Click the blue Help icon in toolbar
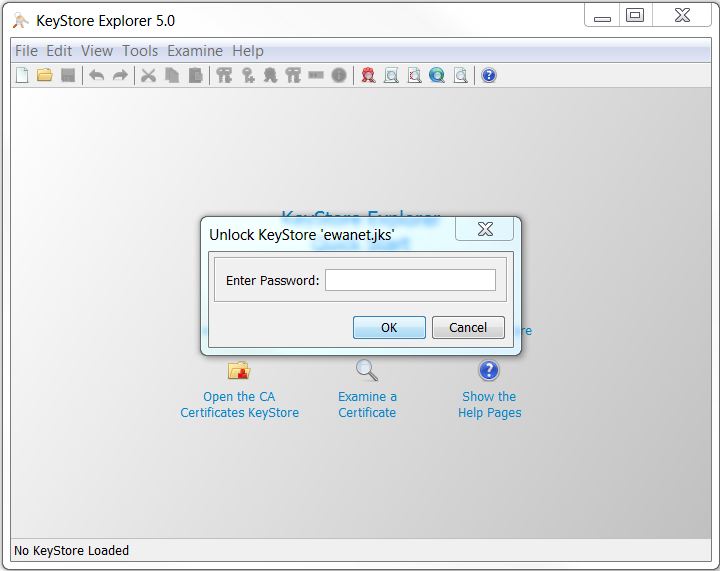Viewport: 720px width, 571px height. (488, 75)
